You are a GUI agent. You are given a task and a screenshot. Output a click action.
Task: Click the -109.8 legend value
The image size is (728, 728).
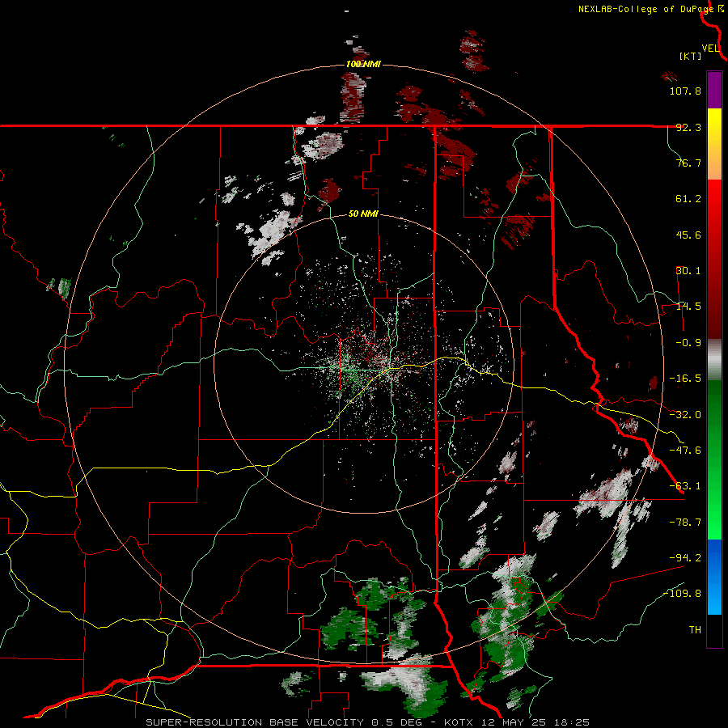pos(682,594)
